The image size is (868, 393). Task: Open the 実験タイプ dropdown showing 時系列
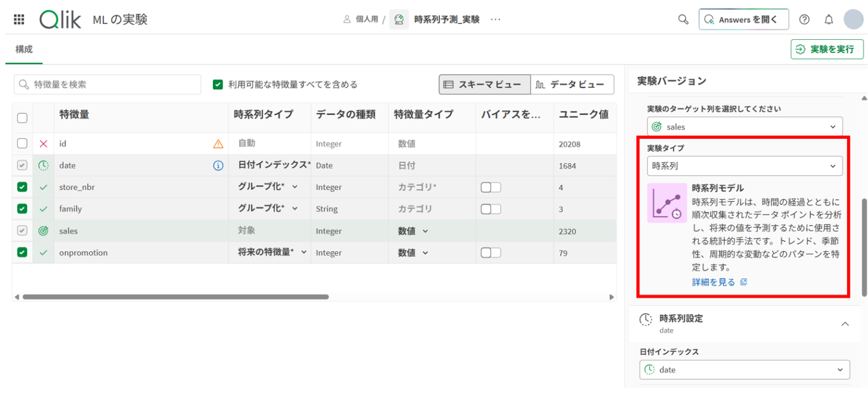[x=745, y=166]
